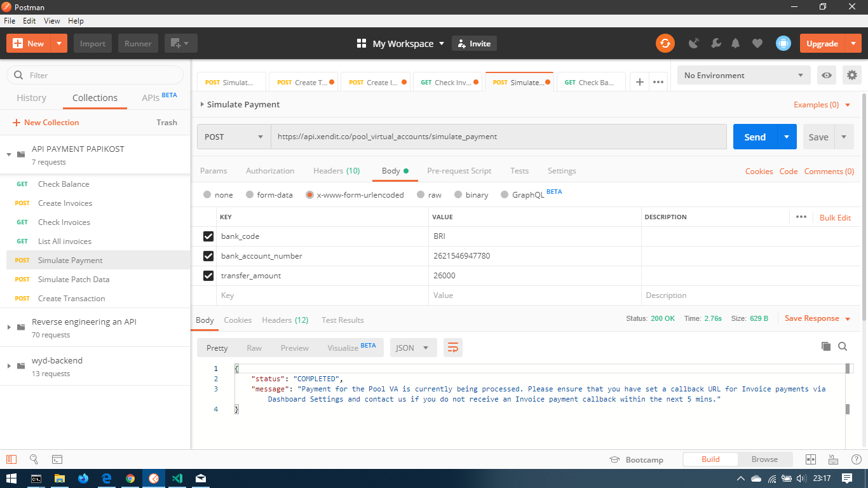Viewport: 868px width, 488px height.
Task: Switch to the History tab
Action: [x=31, y=98]
